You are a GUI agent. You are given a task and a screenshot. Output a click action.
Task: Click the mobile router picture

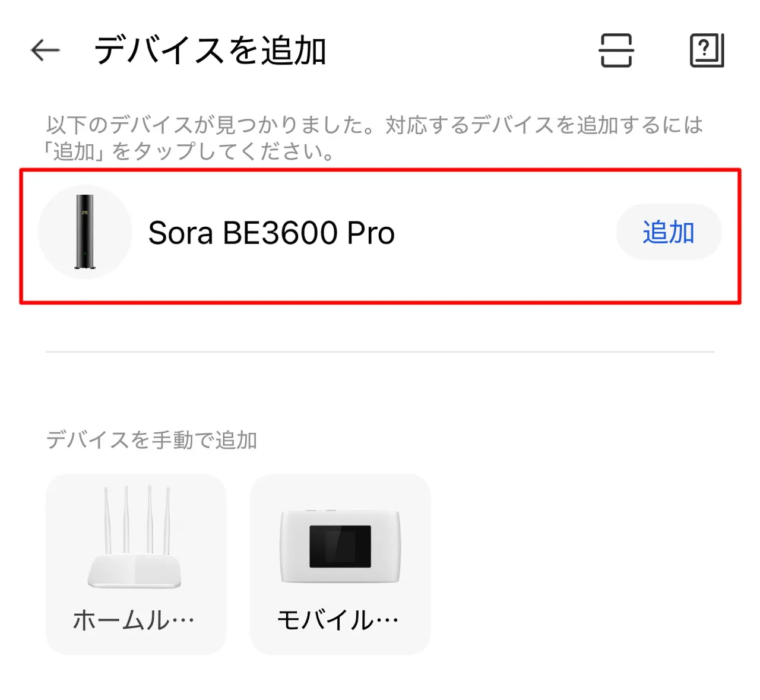340,546
